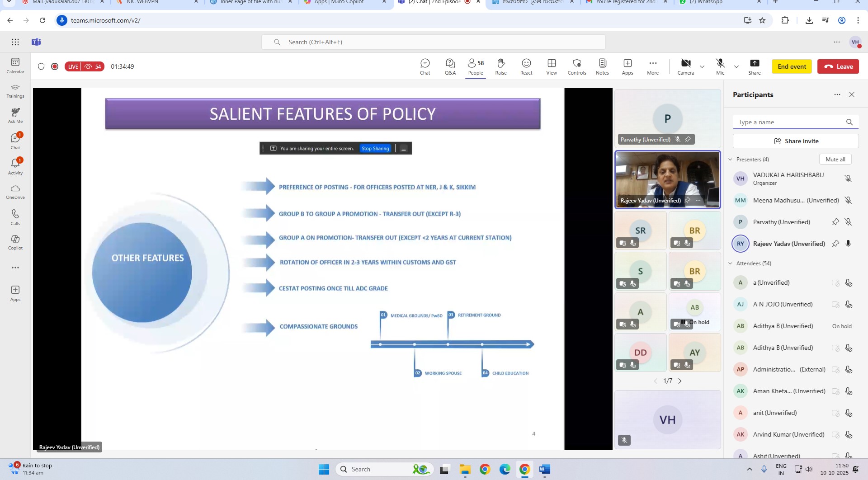This screenshot has width=868, height=480.
Task: Open the Camera options dropdown arrow
Action: [x=702, y=67]
